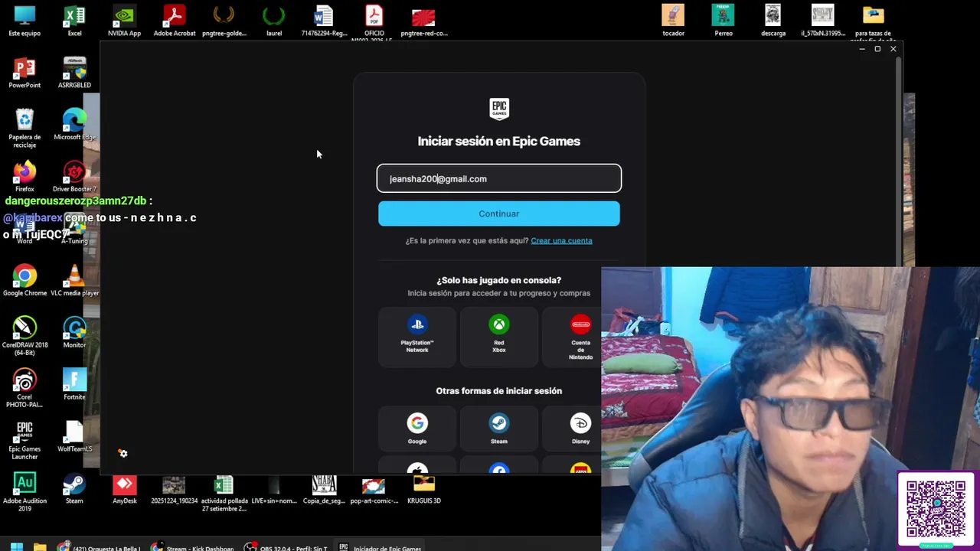Select the 20251224_190234 desktop file
Screen dimensions: 980x551
[174, 489]
